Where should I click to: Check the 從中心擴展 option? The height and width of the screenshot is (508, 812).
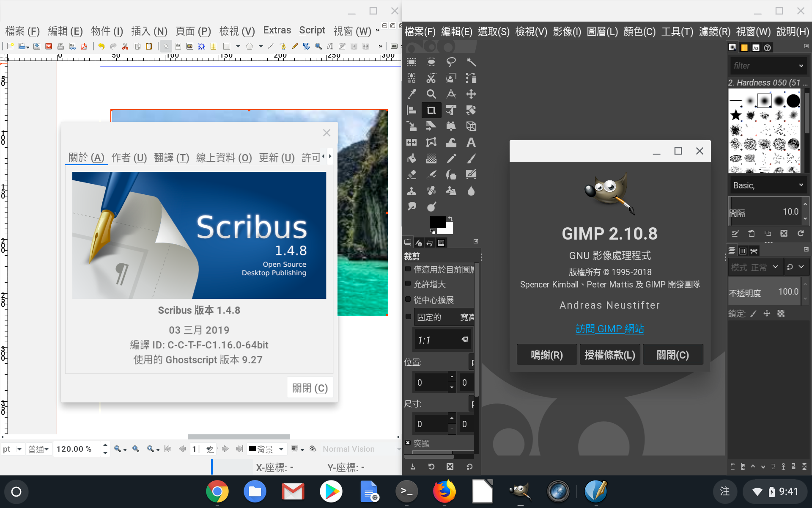pyautogui.click(x=408, y=299)
